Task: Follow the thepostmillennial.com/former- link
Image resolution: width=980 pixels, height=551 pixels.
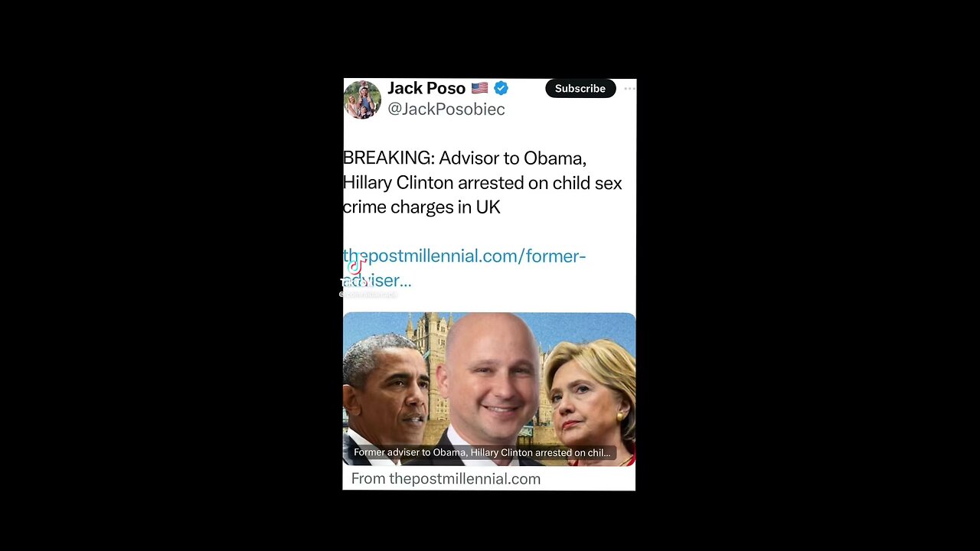Action: pyautogui.click(x=464, y=256)
